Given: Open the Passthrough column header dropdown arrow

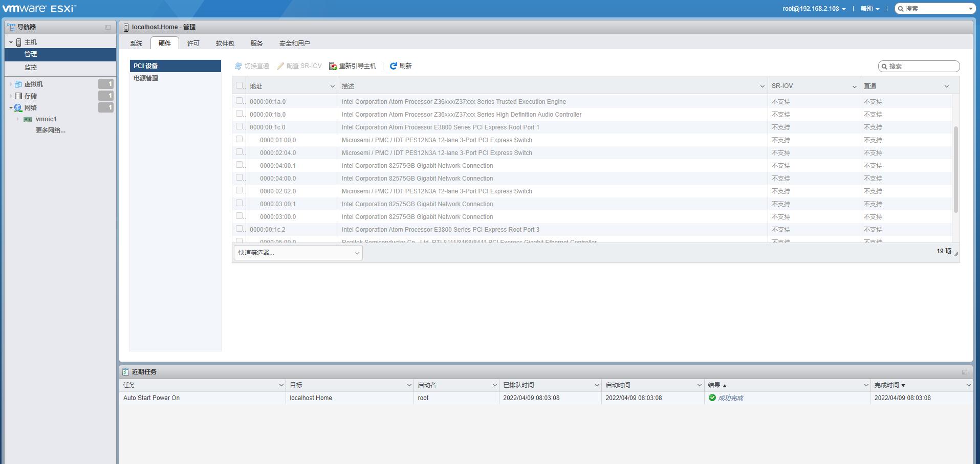Looking at the screenshot, I should click(x=946, y=86).
